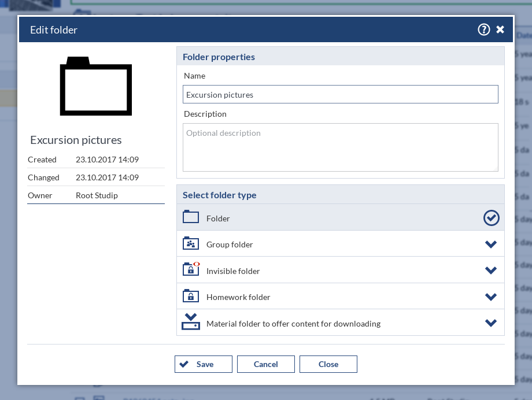Click the plain Folder type icon
This screenshot has width=532, height=400.
pyautogui.click(x=191, y=217)
